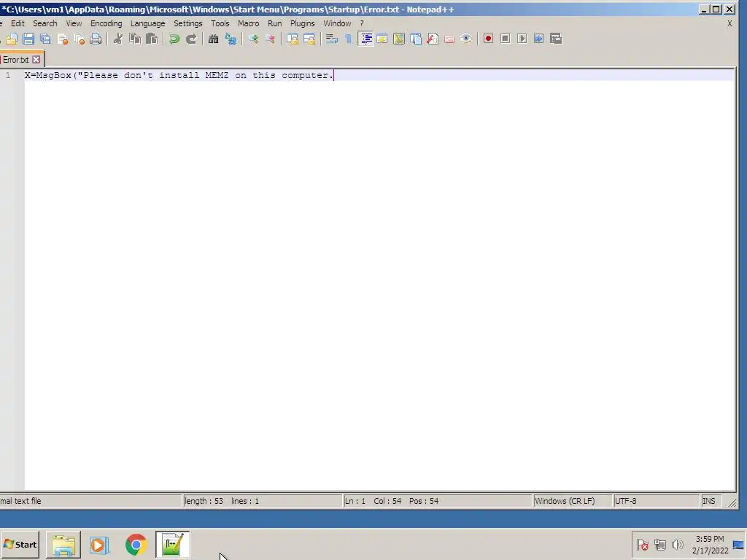Screen dimensions: 747x560
Task: Open the View menu
Action: click(74, 23)
